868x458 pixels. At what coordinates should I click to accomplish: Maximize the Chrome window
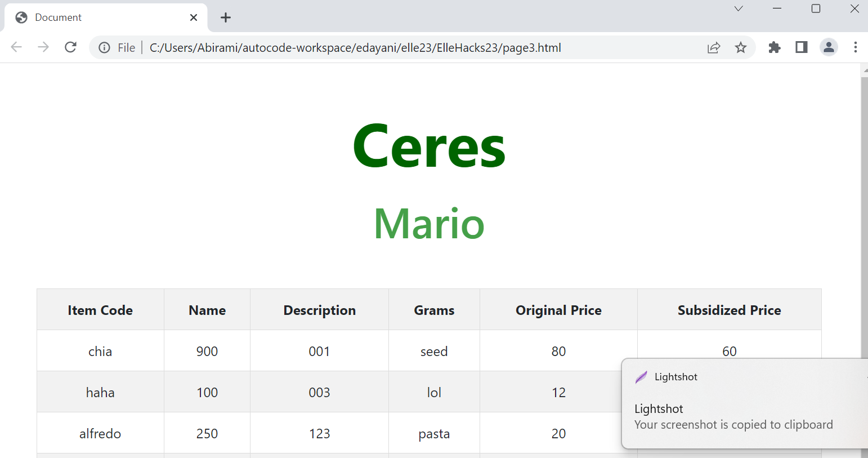pyautogui.click(x=816, y=8)
